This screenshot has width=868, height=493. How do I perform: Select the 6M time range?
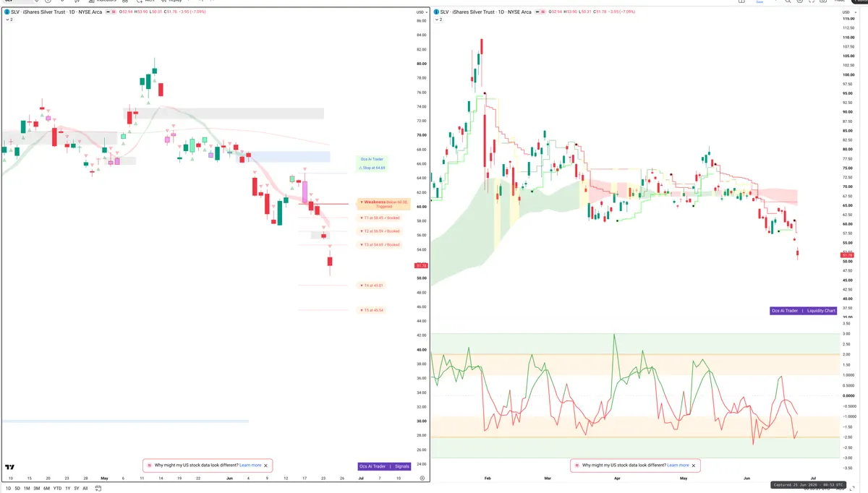(47, 489)
